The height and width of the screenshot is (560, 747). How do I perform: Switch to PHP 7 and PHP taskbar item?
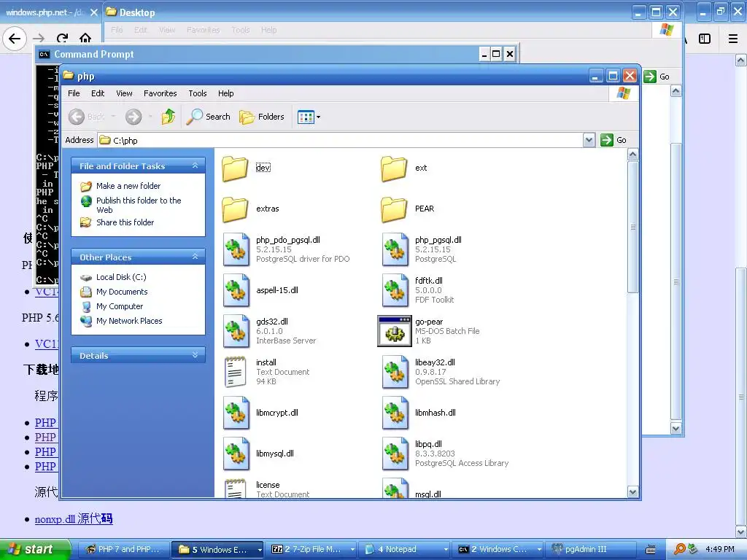click(123, 549)
